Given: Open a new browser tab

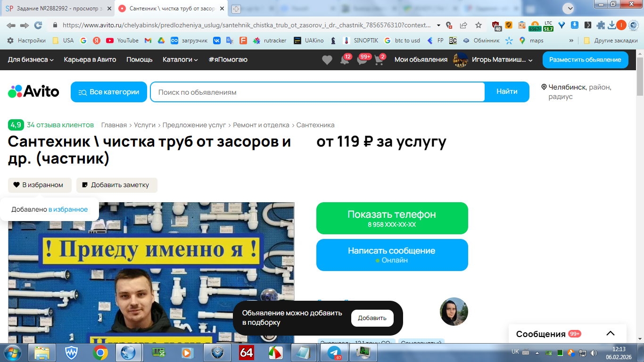Looking at the screenshot, I should [x=236, y=8].
